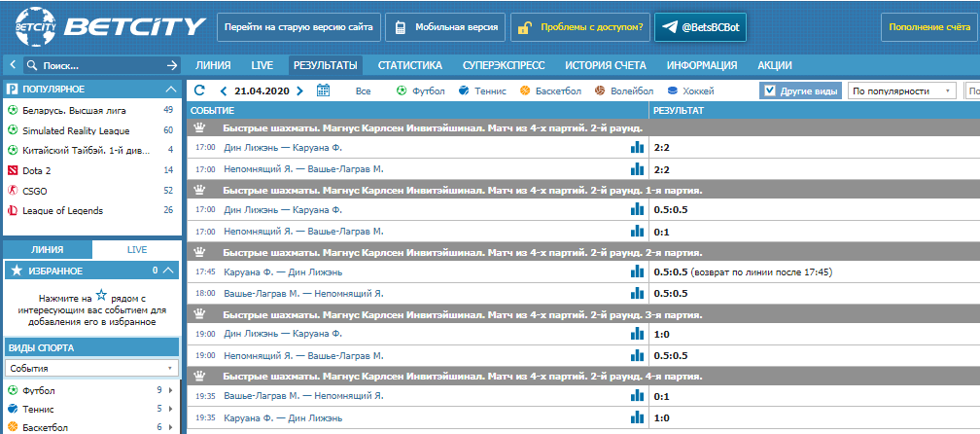Open the calendar date picker icon
980x434 pixels.
(x=324, y=90)
